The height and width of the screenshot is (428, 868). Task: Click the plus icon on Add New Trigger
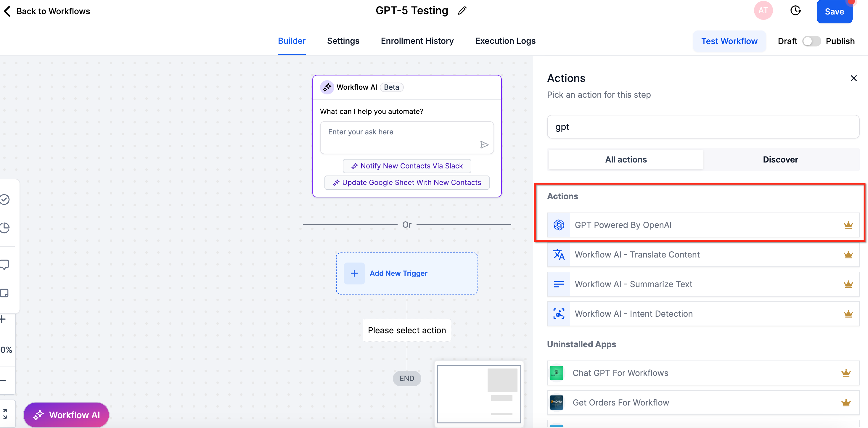[x=354, y=273]
